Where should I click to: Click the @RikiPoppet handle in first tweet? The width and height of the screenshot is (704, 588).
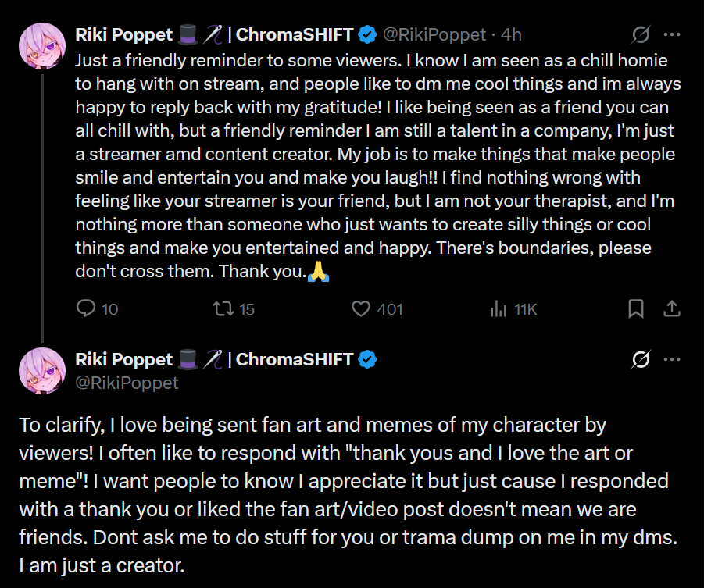433,35
